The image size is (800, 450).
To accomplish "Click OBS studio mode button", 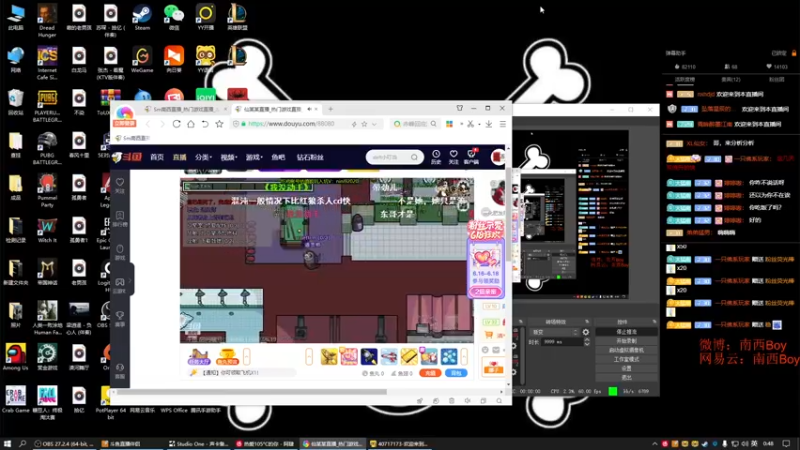I will pos(627,360).
